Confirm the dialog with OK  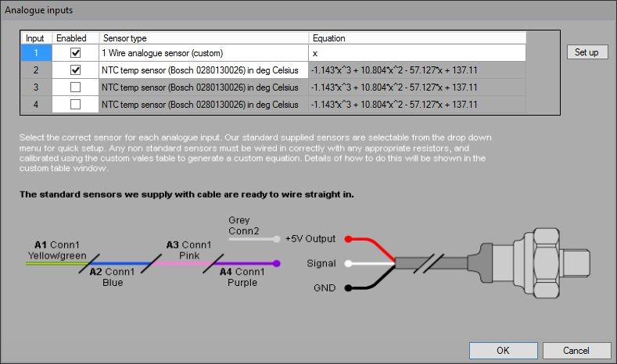[504, 351]
